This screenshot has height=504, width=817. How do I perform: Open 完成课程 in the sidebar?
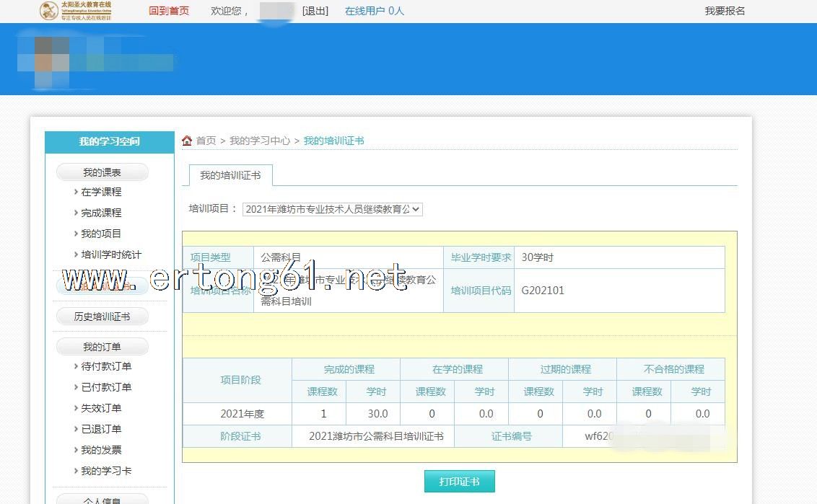[x=101, y=213]
